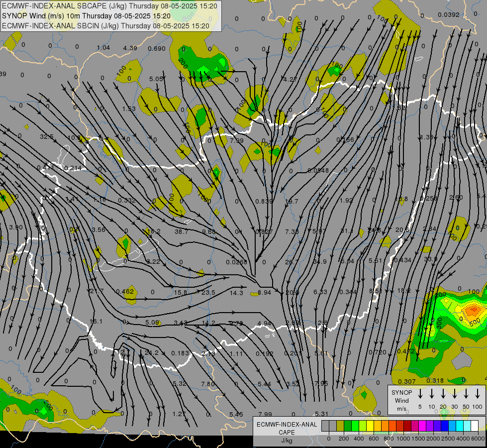Click the 19.7 value on the map
This screenshot has height=448, width=487.
[292, 202]
